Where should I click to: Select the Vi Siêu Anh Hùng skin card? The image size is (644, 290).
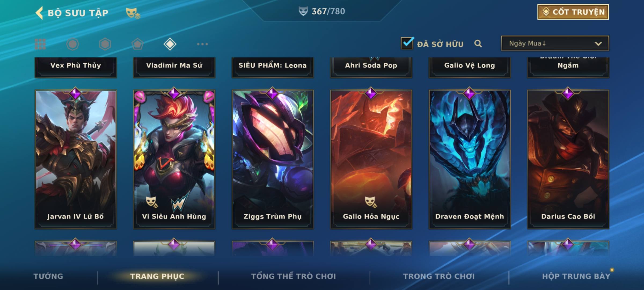click(x=174, y=159)
